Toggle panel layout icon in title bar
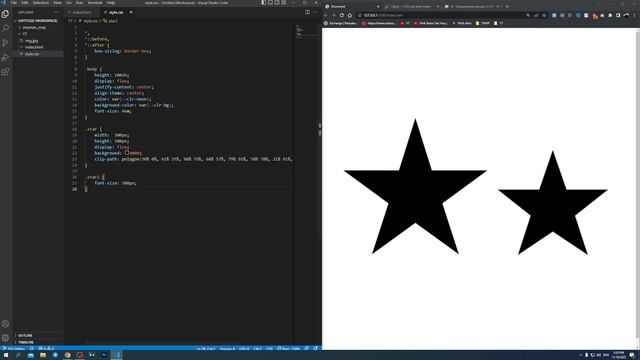 pyautogui.click(x=270, y=2)
